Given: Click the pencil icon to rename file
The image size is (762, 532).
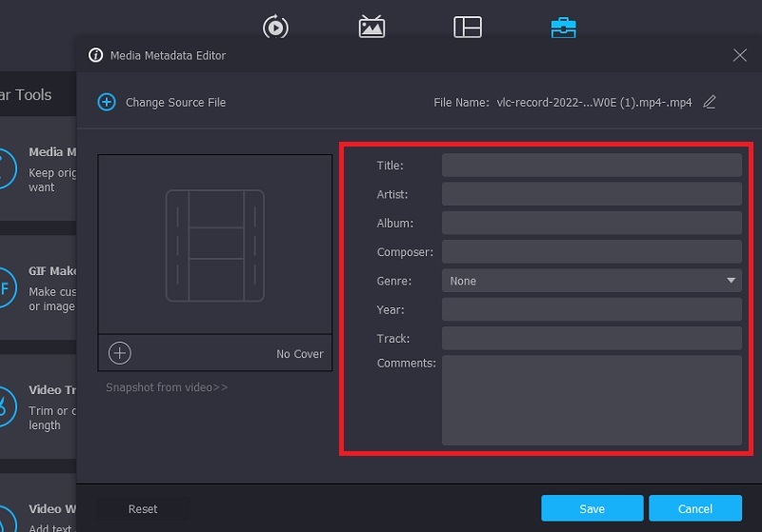Looking at the screenshot, I should [x=710, y=102].
